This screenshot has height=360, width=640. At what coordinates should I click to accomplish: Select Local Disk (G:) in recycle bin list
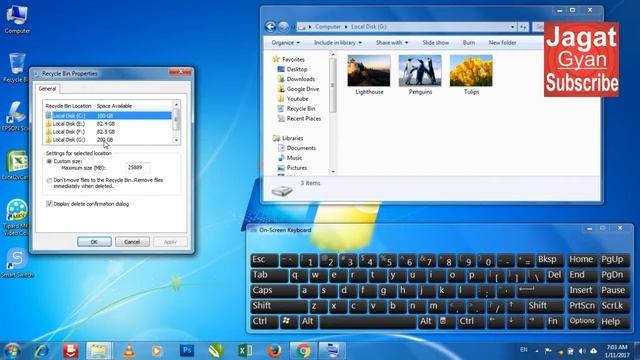point(109,140)
